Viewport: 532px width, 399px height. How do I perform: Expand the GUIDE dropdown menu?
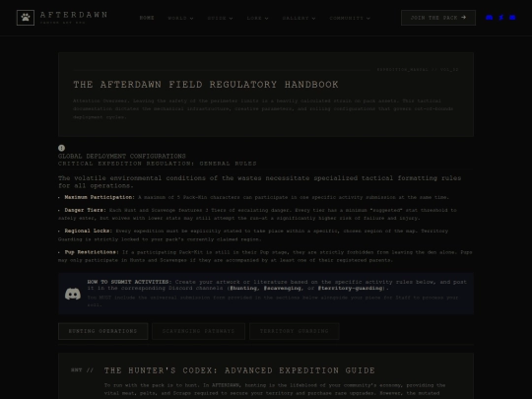(220, 18)
